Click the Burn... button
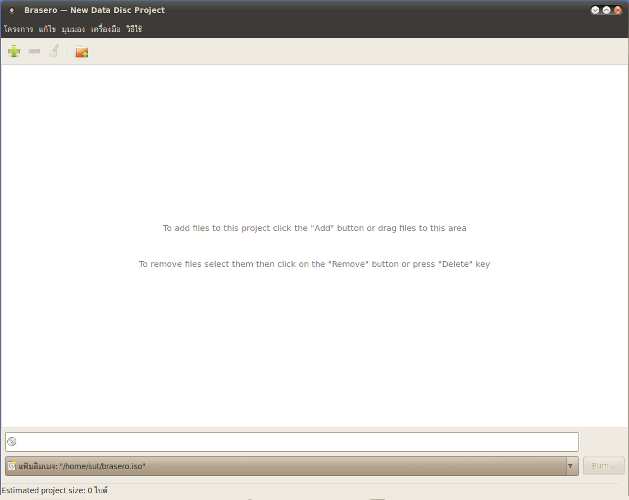This screenshot has height=500, width=629. [603, 466]
